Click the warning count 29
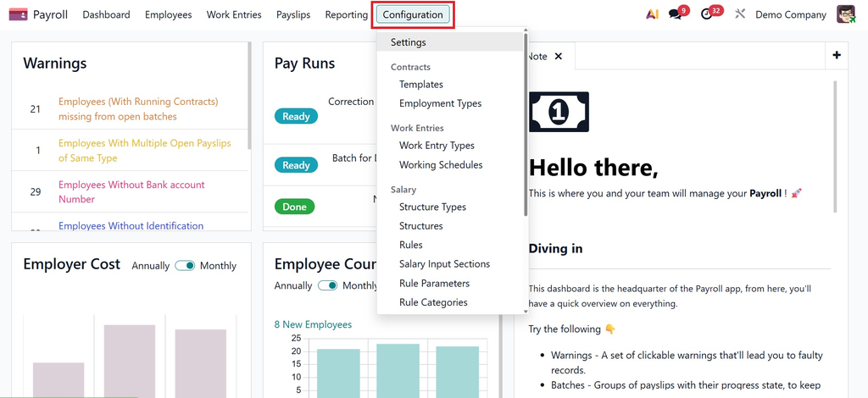868x398 pixels. (36, 192)
